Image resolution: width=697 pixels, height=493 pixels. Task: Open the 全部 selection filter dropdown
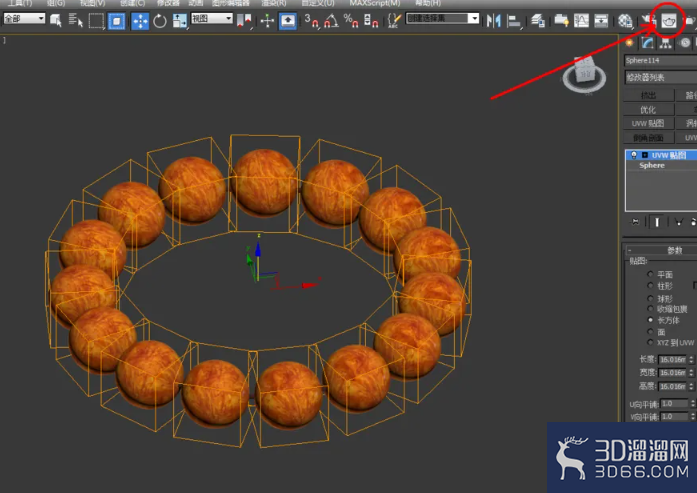24,19
